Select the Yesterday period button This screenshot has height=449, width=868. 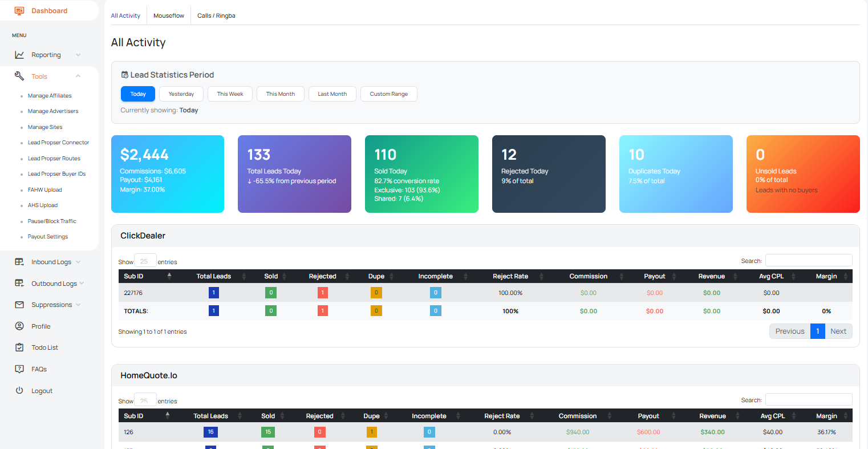[x=181, y=94]
